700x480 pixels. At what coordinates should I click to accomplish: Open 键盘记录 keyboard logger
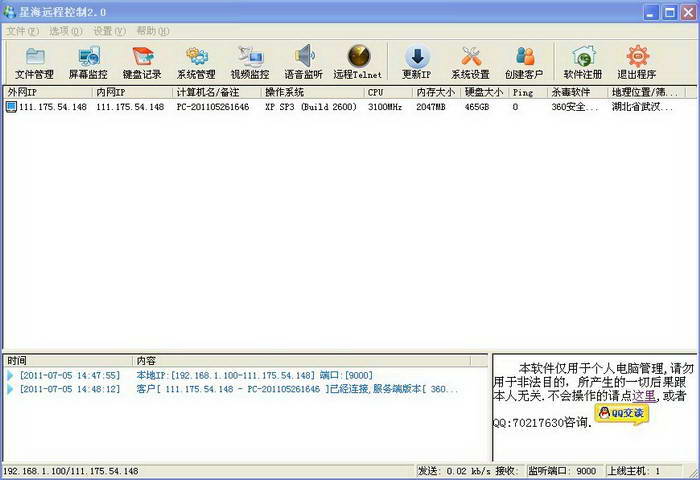(142, 62)
